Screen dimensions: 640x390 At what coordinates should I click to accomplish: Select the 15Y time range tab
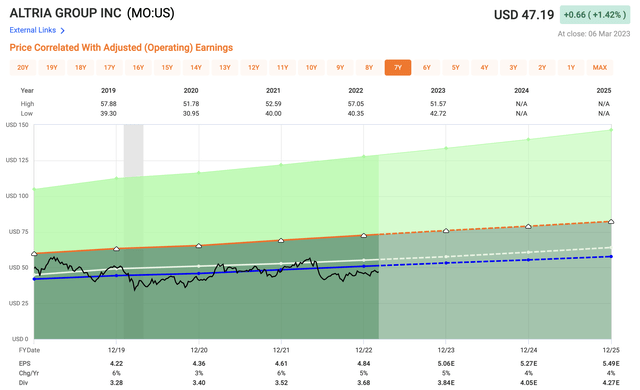pos(167,67)
